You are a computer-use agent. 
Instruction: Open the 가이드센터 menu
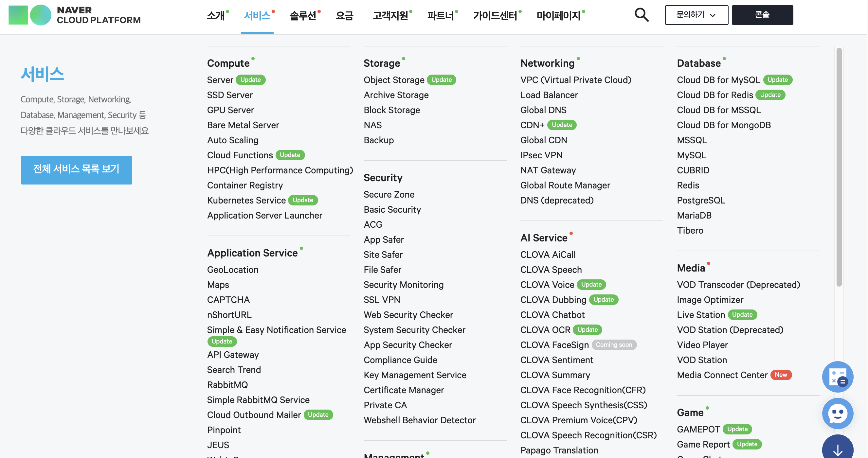click(x=495, y=15)
